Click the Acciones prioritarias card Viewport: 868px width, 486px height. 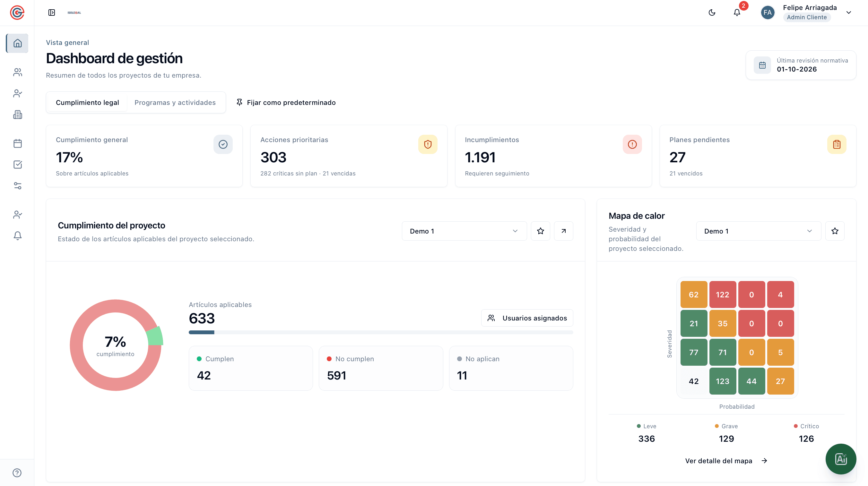tap(349, 156)
